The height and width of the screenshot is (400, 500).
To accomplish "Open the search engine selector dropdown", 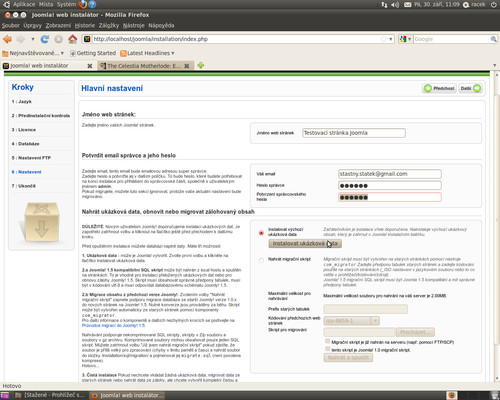I will [x=405, y=39].
